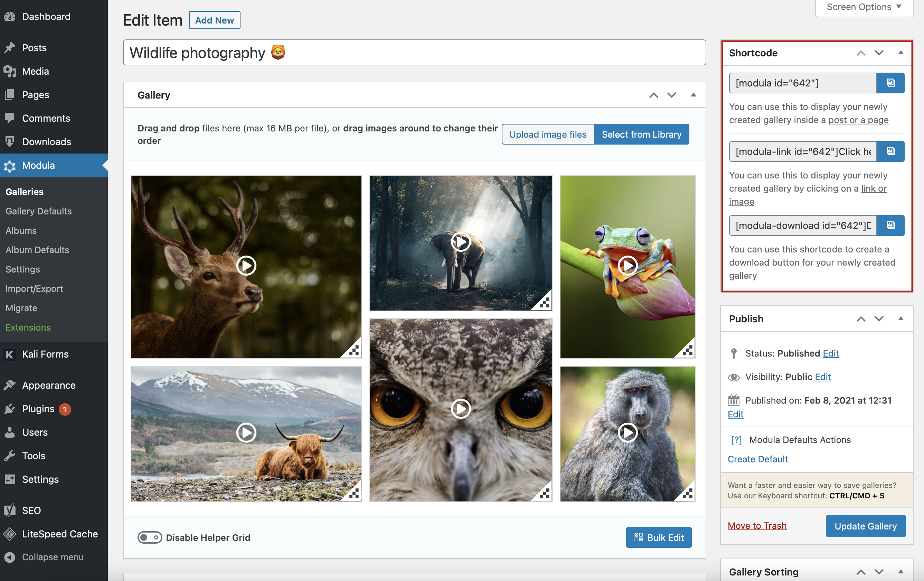
Task: Open Plugins via the plug icon
Action: click(x=10, y=408)
